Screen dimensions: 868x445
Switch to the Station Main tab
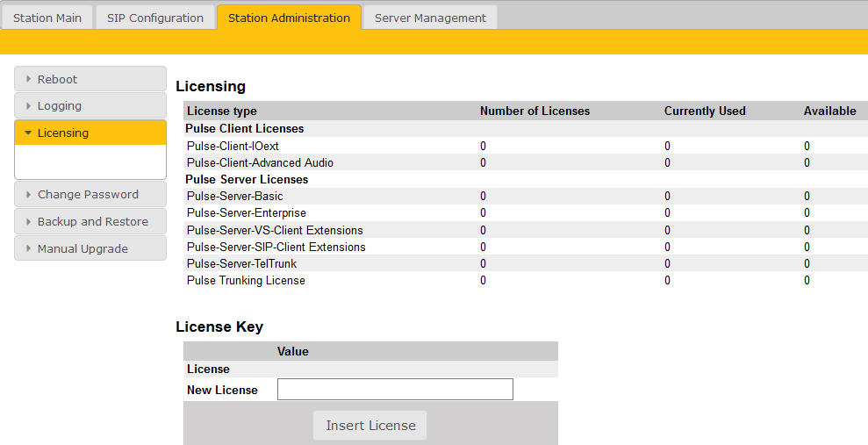47,18
